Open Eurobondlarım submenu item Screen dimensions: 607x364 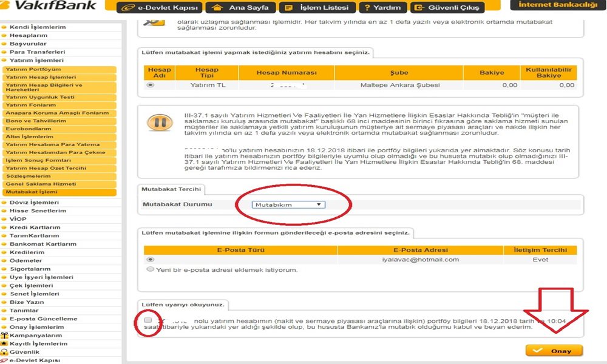coord(59,129)
